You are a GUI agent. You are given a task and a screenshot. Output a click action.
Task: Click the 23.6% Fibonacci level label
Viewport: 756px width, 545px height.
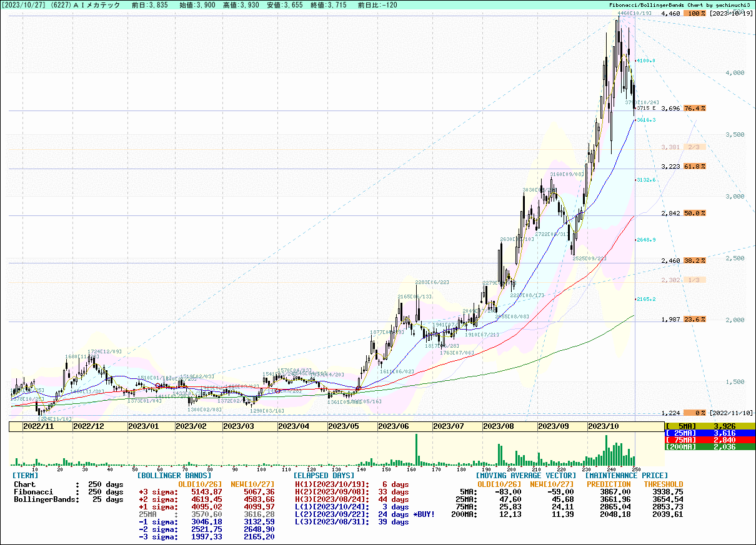(695, 319)
